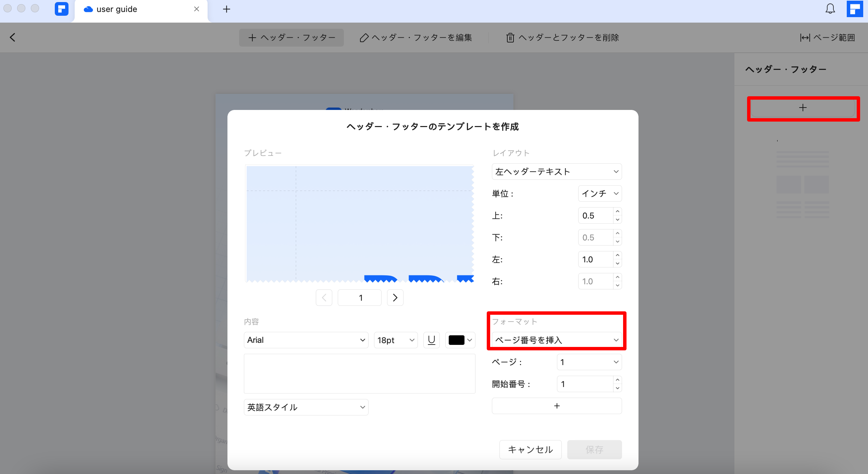Click the PDFelement home icon
This screenshot has width=868, height=474.
click(62, 9)
